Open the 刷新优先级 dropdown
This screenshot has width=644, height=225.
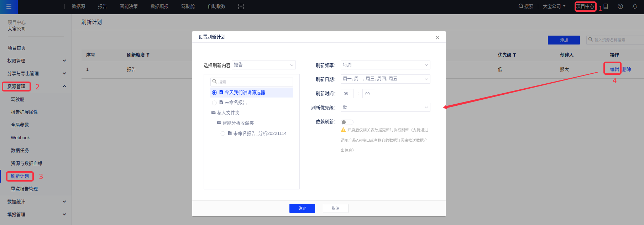coord(385,108)
